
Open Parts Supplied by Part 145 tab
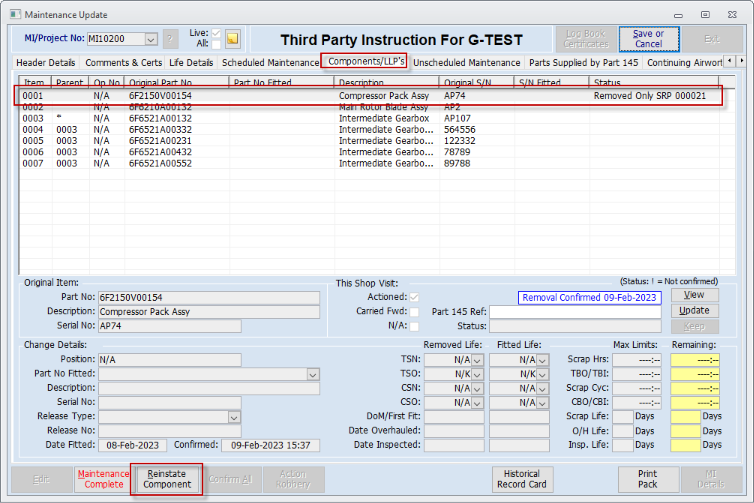(584, 63)
